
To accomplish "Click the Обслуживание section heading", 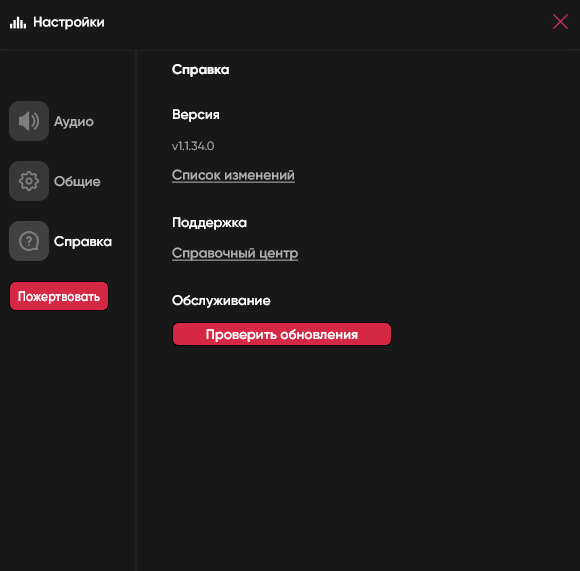I will pyautogui.click(x=221, y=301).
